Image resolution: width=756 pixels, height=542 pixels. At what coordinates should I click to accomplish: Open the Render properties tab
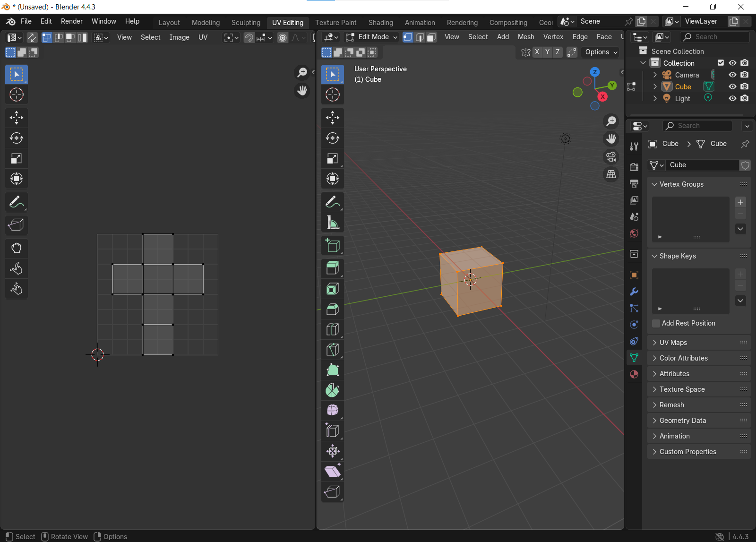point(634,167)
